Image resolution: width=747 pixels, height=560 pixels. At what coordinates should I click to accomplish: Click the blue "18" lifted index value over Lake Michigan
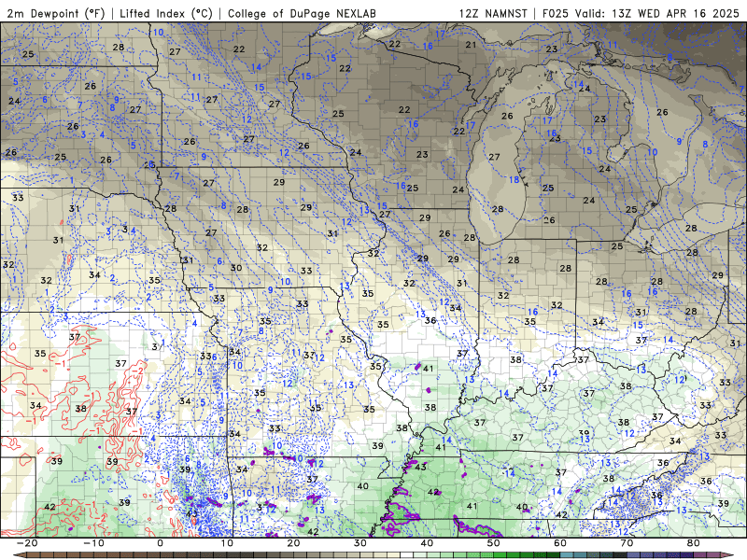(514, 179)
